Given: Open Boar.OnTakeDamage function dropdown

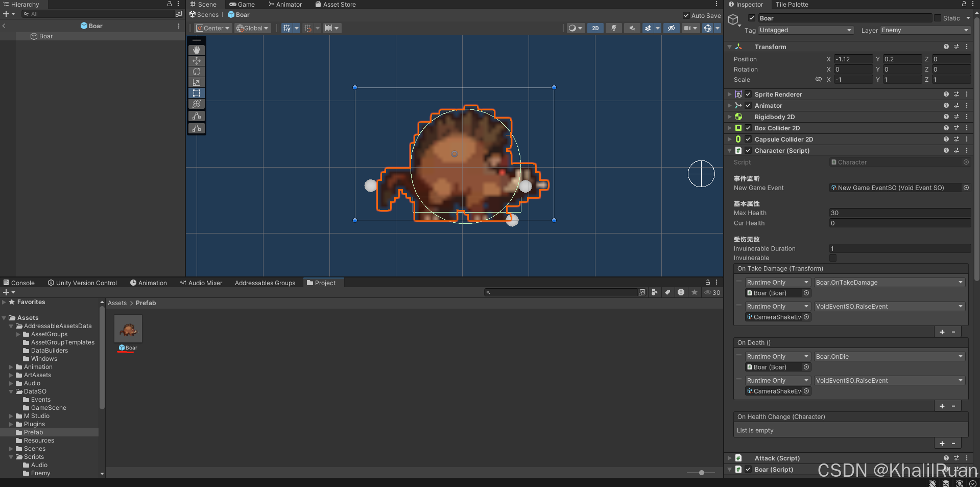Looking at the screenshot, I should 889,282.
